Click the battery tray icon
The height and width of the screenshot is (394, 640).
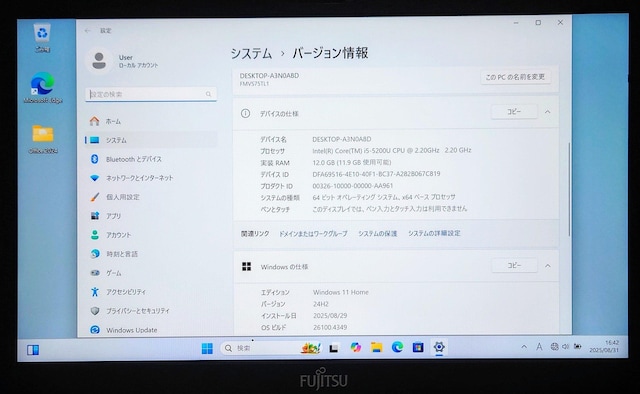(x=577, y=346)
